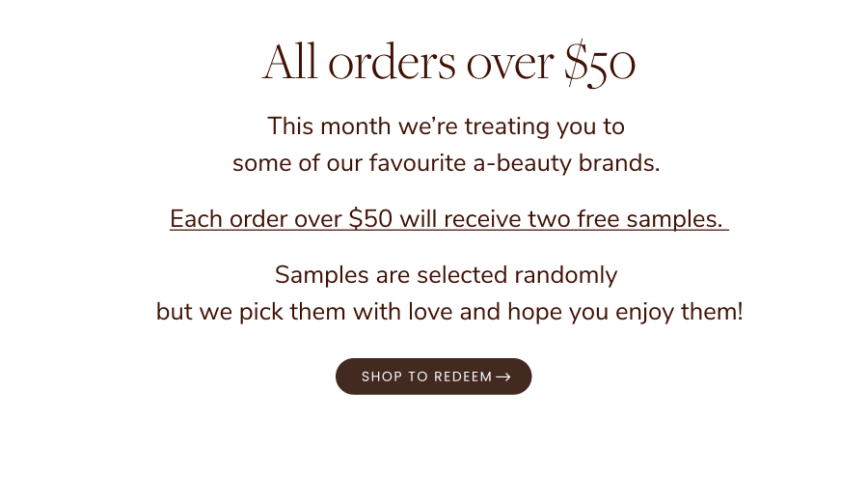The image size is (868, 502).
Task: Click the word 'favourite'
Action: point(418,163)
